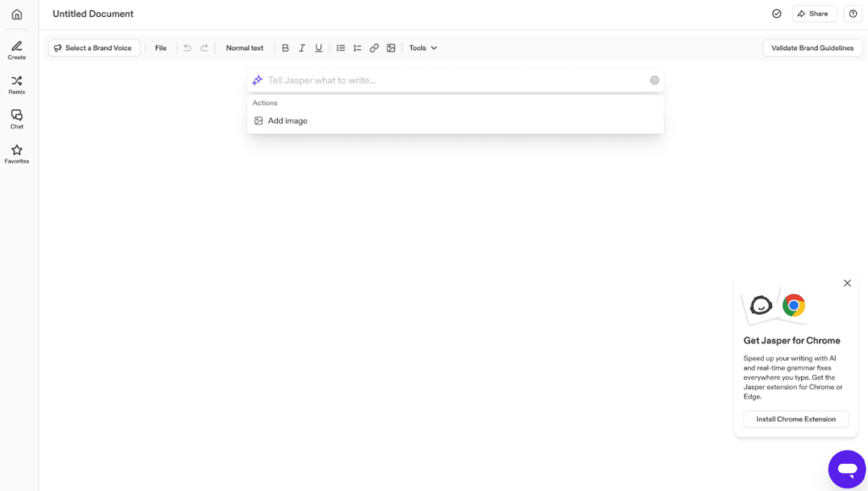Viewport: 868px width, 491px height.
Task: Open the Normal text style dropdown
Action: pos(245,48)
